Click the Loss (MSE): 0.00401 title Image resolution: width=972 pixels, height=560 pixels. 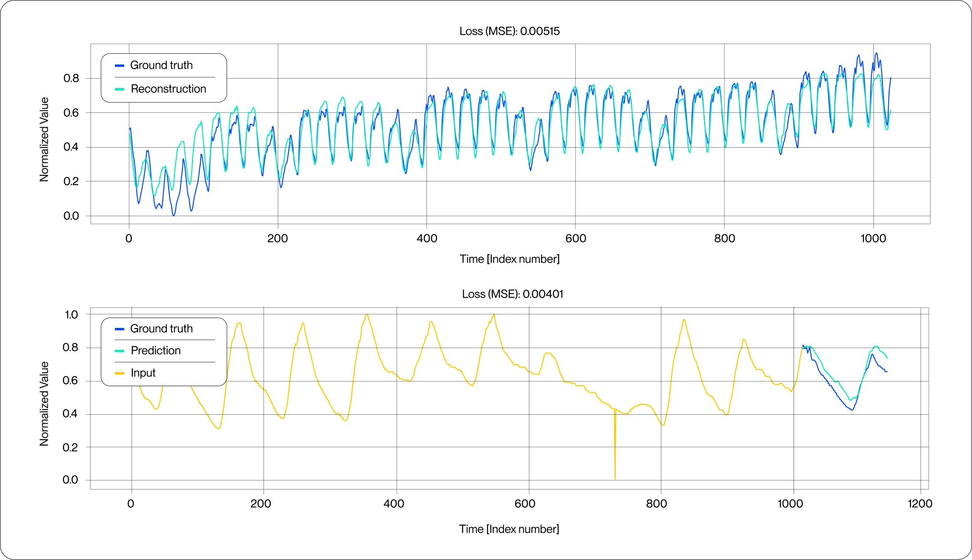click(512, 294)
